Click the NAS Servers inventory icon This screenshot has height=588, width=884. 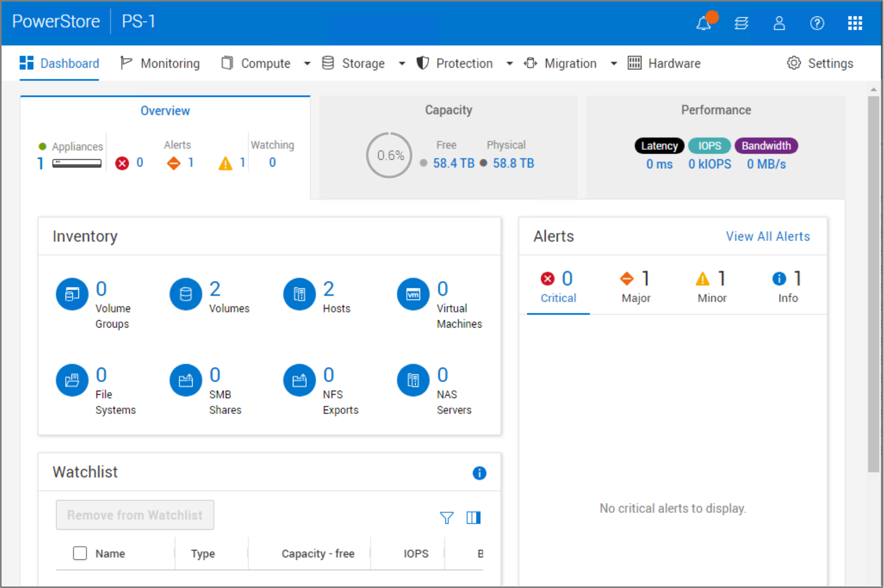point(413,380)
